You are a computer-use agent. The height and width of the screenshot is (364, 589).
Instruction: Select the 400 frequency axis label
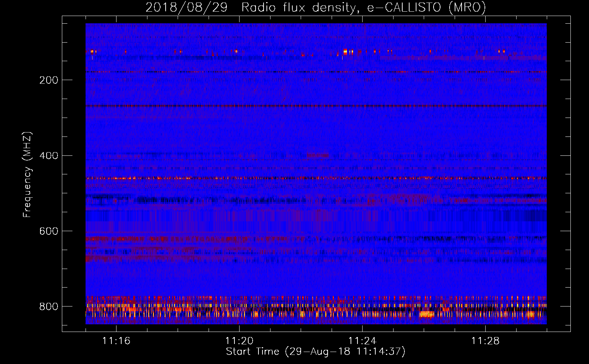pyautogui.click(x=48, y=156)
